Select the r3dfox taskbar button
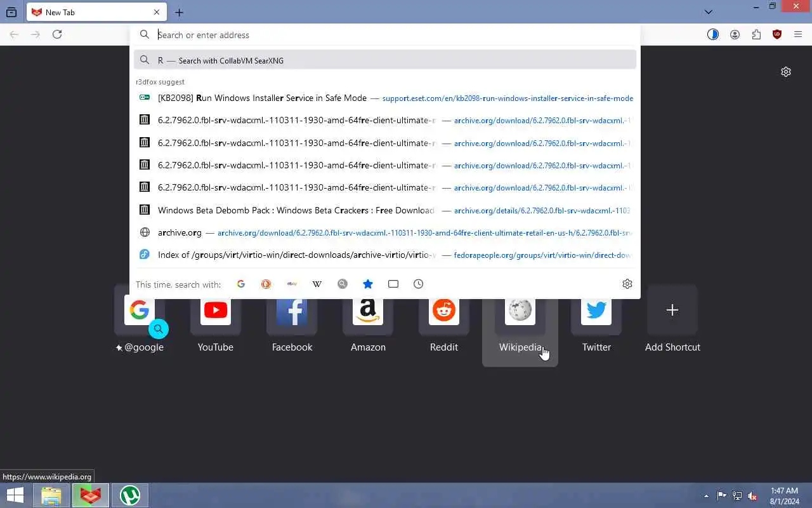812x508 pixels. (x=90, y=495)
